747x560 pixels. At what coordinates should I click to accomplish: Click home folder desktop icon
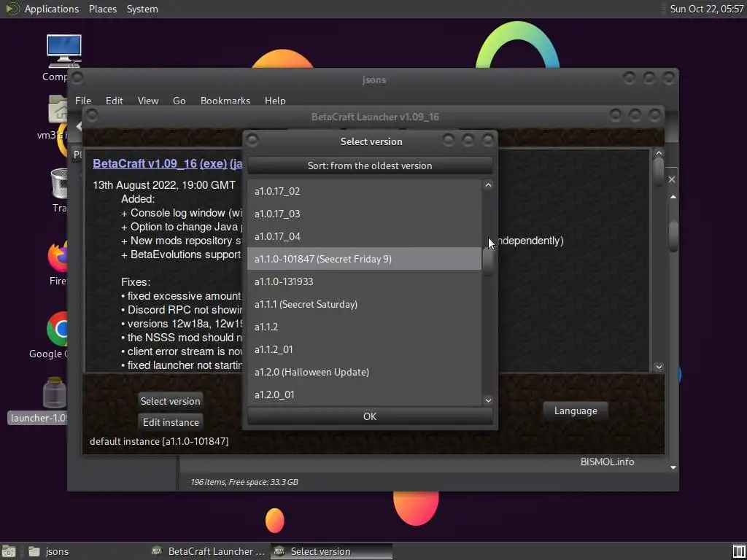pyautogui.click(x=58, y=109)
